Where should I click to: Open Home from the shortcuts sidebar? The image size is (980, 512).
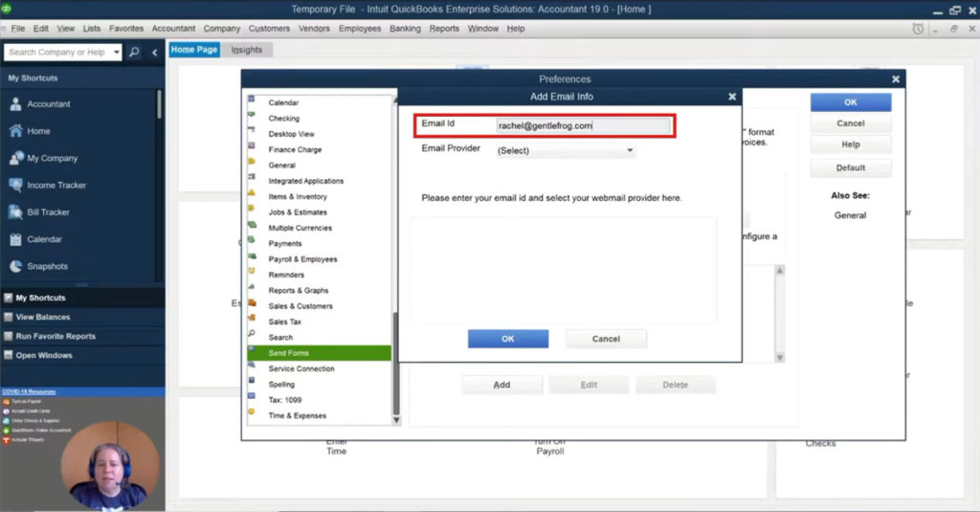coord(16,131)
